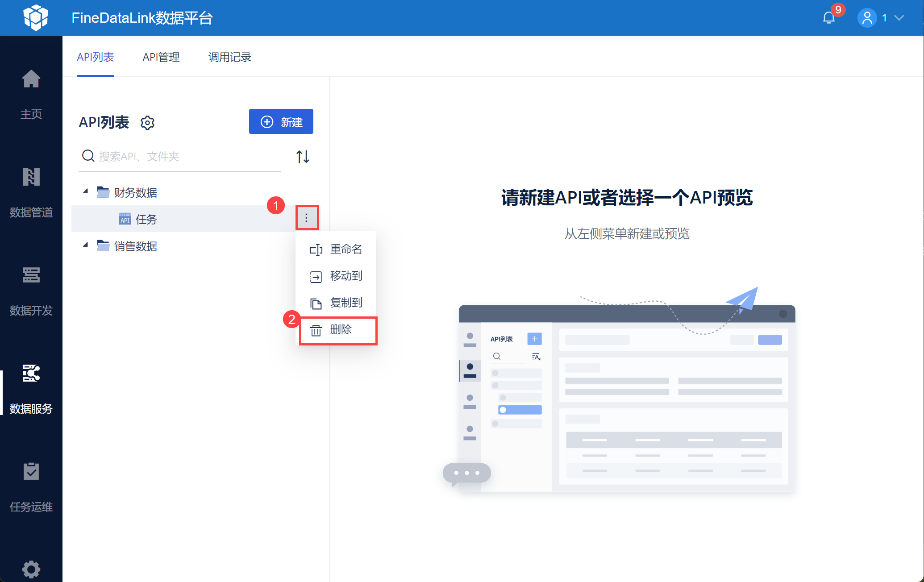
Task: Click the sort arrows icon
Action: point(303,157)
